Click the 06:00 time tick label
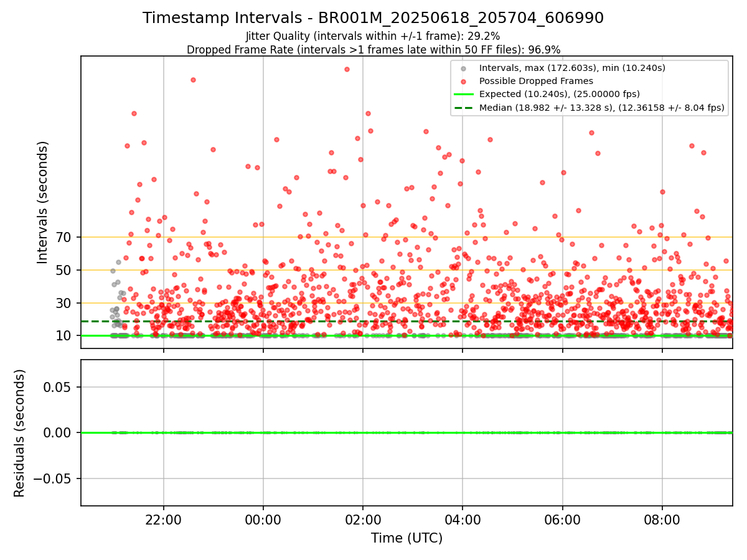Viewport: 747px width, 560px height. (563, 519)
